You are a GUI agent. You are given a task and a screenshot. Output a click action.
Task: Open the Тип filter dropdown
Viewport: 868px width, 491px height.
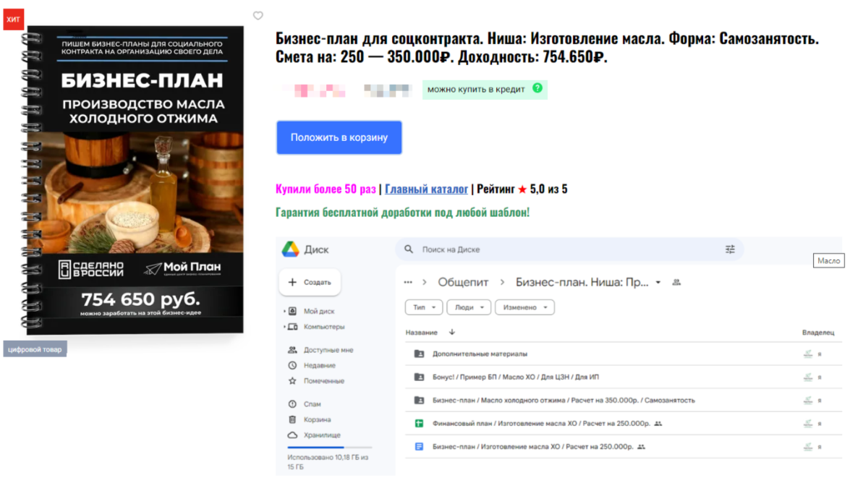point(425,307)
